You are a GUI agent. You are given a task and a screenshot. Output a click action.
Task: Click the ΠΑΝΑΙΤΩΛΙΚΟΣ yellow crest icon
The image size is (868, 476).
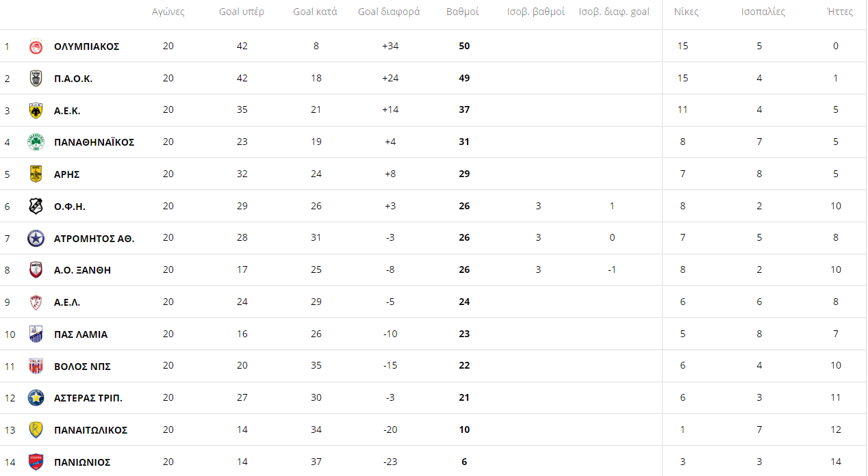coord(36,430)
